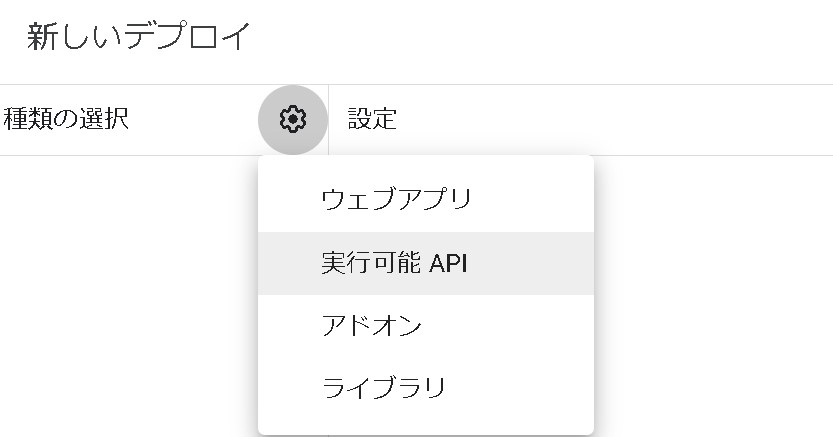833x437 pixels.
Task: Set deployment type to add-on (アドオン)
Action: (371, 326)
